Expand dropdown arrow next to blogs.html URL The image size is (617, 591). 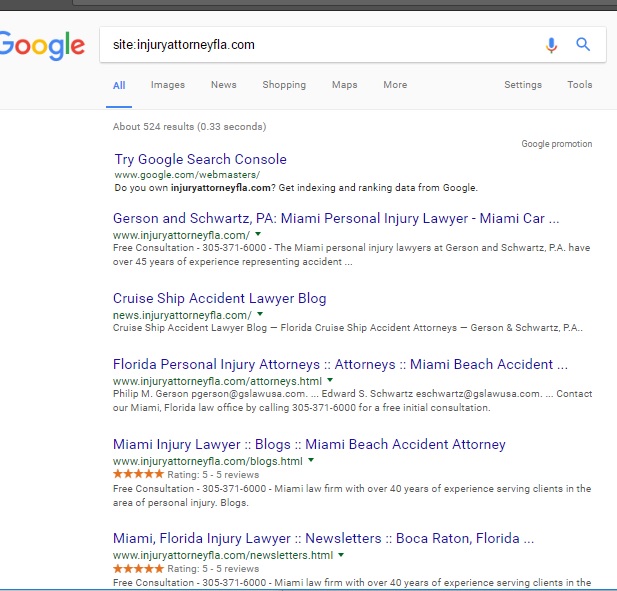click(311, 460)
